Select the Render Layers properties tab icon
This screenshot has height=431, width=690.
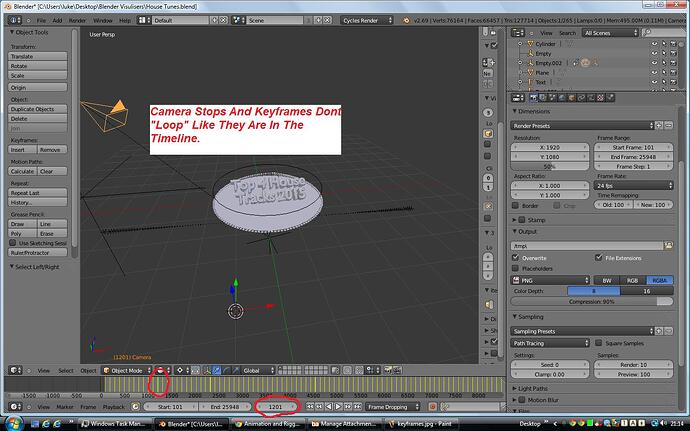[x=543, y=97]
